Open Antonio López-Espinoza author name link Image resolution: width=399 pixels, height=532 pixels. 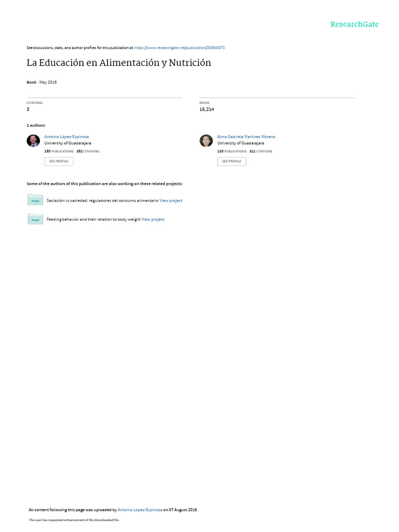coord(66,137)
